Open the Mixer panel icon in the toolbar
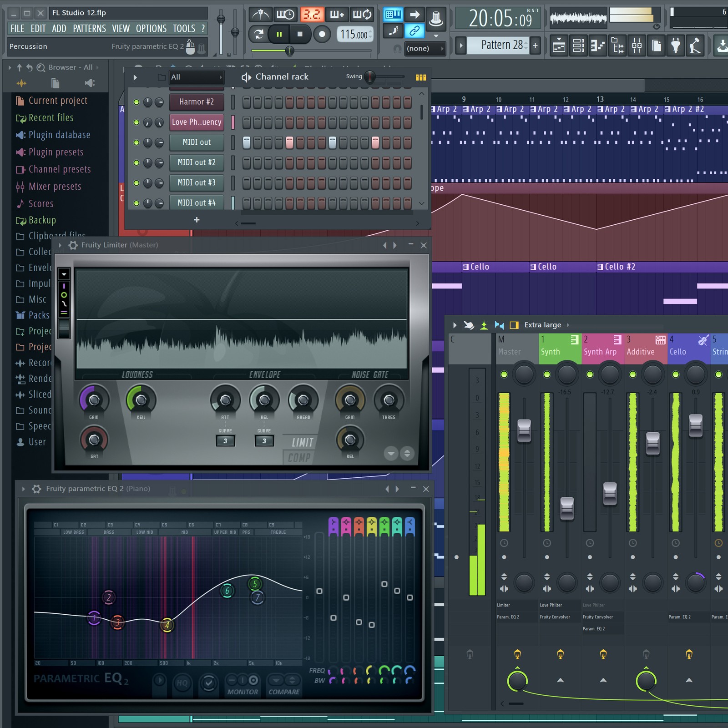 point(636,45)
